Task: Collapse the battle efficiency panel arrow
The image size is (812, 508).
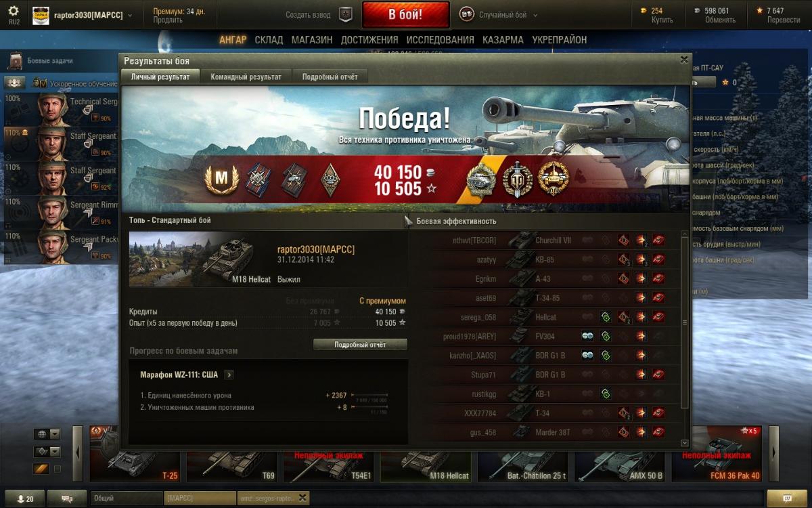Action: tap(408, 221)
